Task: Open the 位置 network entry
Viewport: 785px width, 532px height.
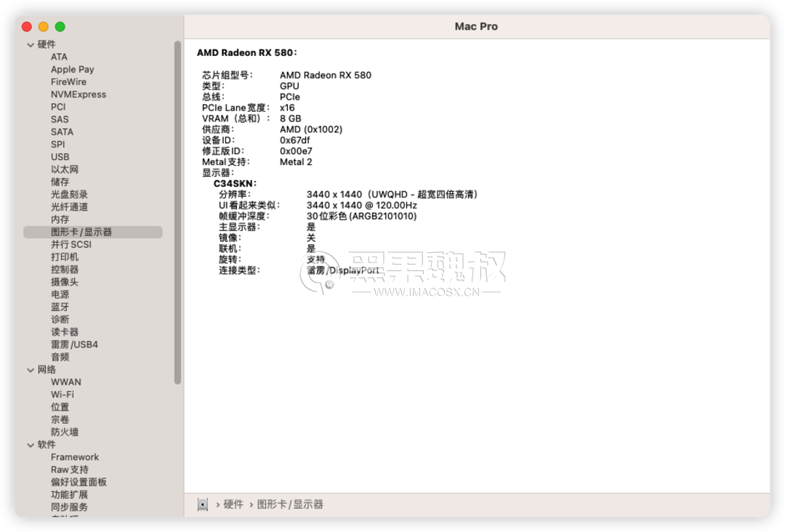Action: 60,408
